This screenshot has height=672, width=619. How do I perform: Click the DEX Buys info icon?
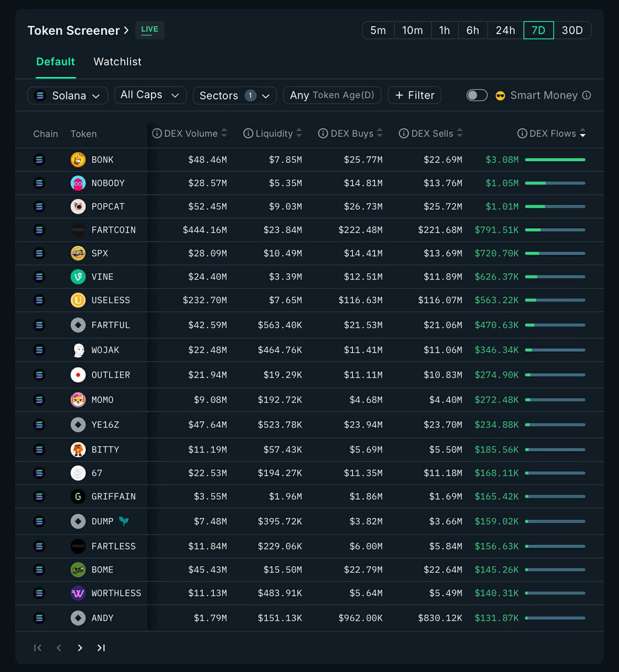pyautogui.click(x=323, y=133)
